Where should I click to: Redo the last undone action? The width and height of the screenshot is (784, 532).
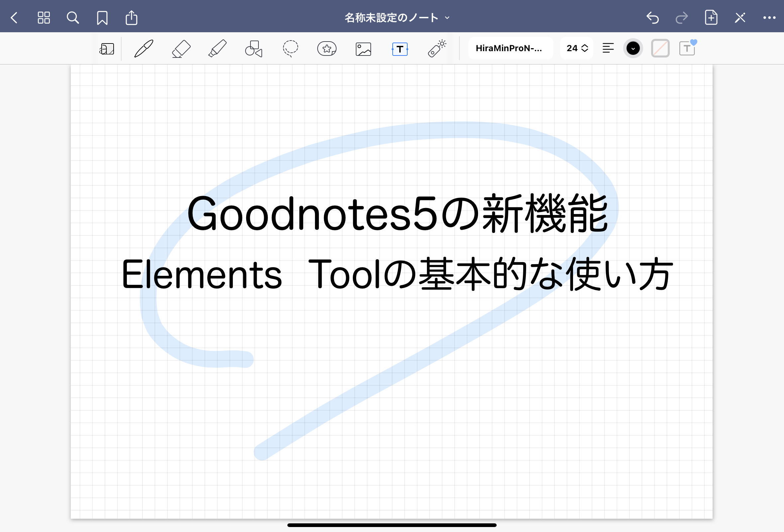click(681, 18)
